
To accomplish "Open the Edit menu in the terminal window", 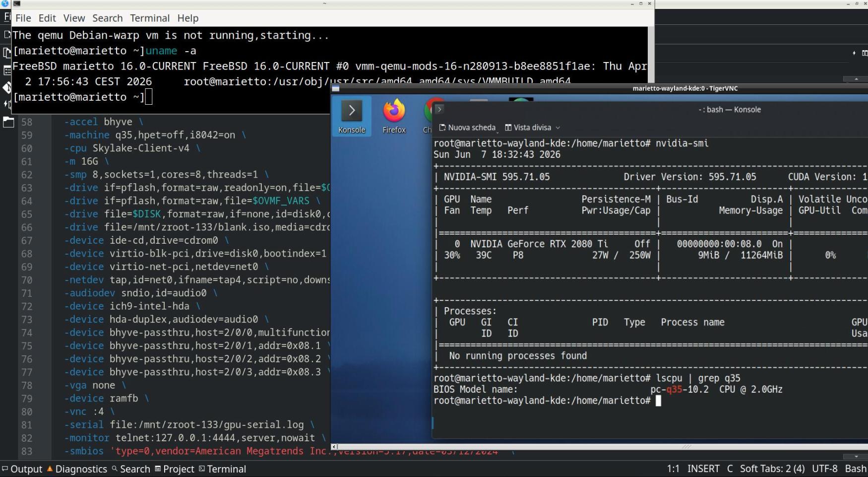I will click(x=47, y=18).
